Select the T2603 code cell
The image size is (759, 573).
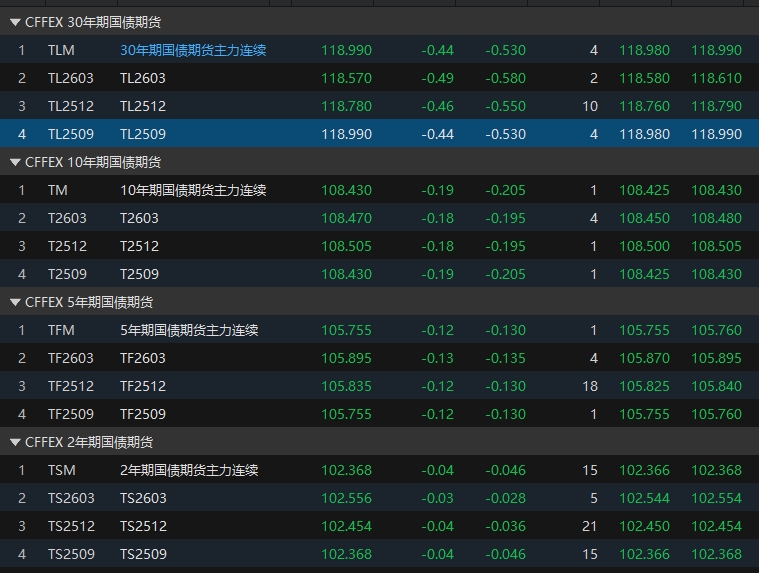67,218
